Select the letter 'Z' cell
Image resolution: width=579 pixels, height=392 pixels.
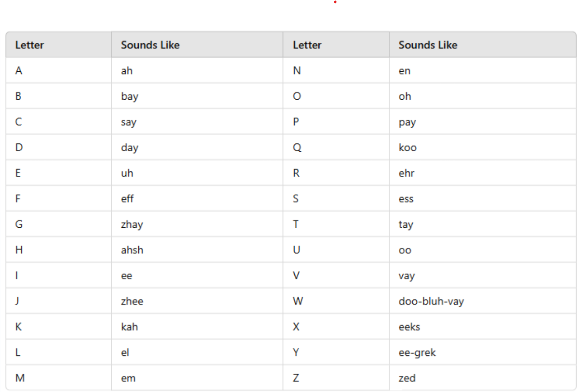click(x=336, y=378)
